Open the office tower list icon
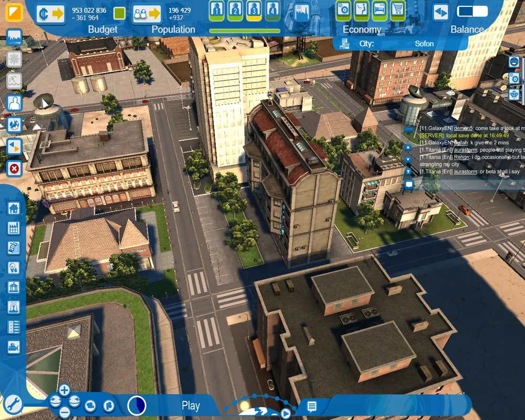The height and width of the screenshot is (420, 525). coord(14,327)
